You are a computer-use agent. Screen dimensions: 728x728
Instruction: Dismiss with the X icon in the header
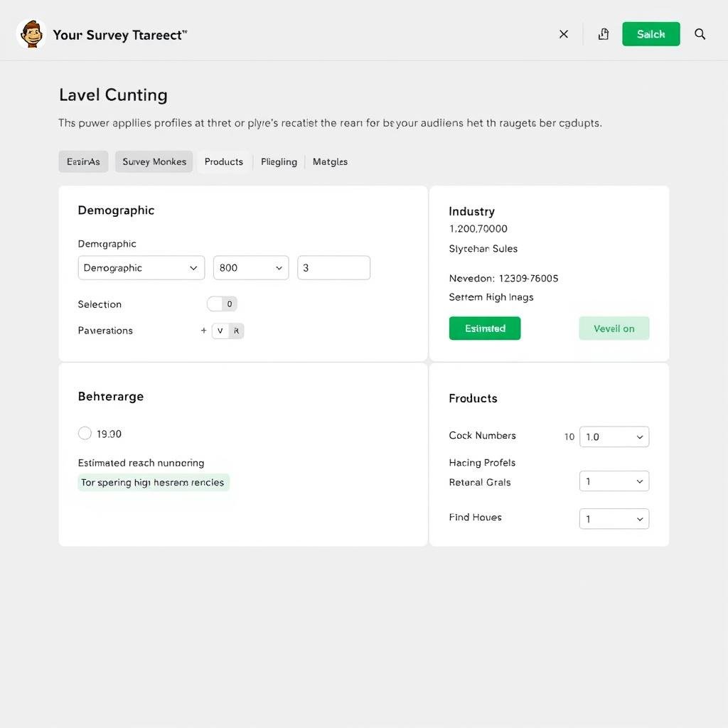(x=564, y=33)
